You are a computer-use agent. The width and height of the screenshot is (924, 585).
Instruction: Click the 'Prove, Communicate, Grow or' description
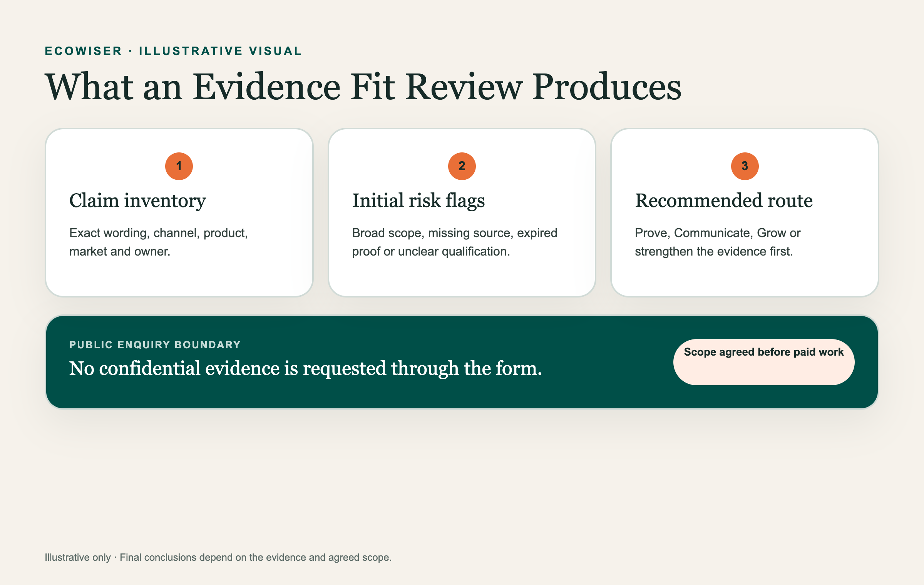tap(718, 242)
